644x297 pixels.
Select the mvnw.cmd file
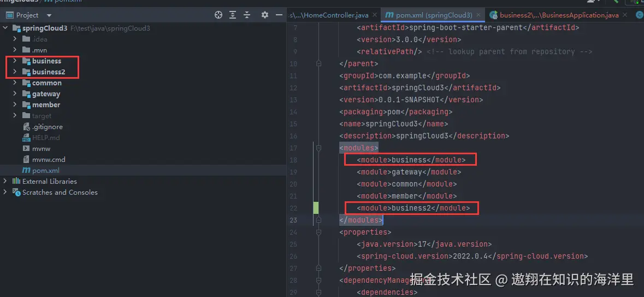pos(49,160)
